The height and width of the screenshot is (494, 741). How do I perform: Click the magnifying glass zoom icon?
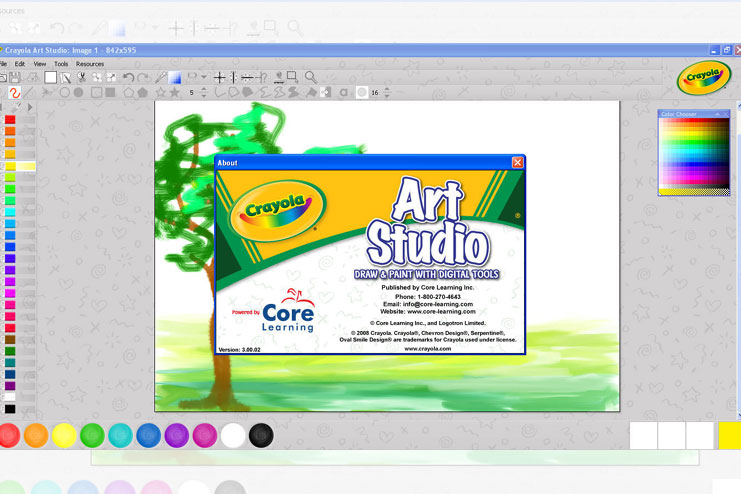[x=310, y=77]
